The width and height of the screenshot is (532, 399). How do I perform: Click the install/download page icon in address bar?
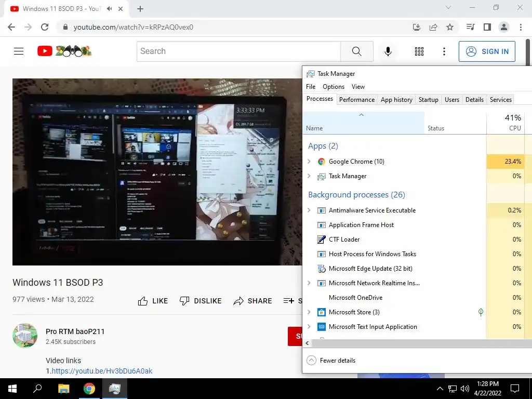417,27
